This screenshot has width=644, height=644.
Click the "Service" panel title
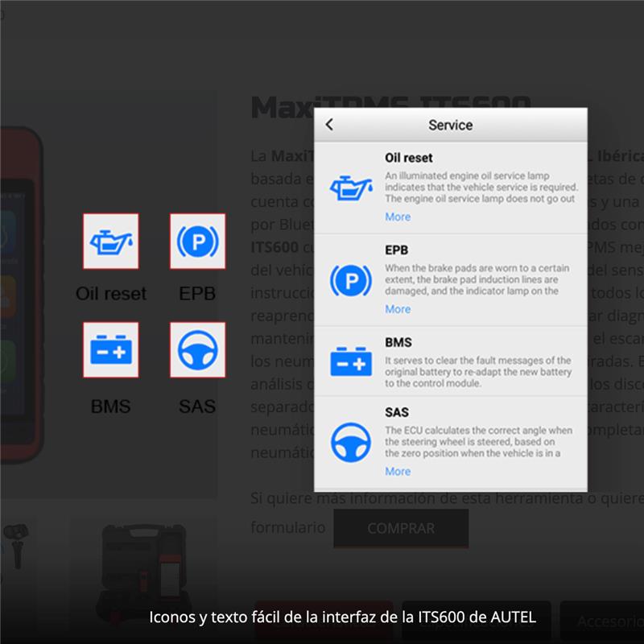coord(451,125)
